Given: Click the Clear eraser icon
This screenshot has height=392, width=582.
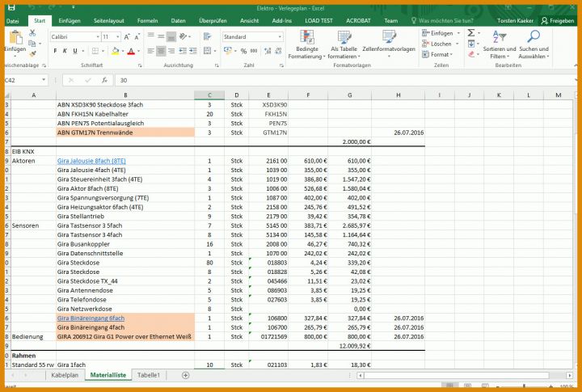Looking at the screenshot, I should pyautogui.click(x=471, y=54).
